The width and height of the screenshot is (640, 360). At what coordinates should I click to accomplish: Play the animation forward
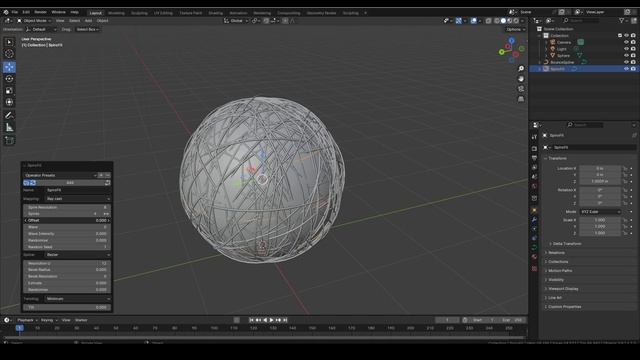pos(272,320)
